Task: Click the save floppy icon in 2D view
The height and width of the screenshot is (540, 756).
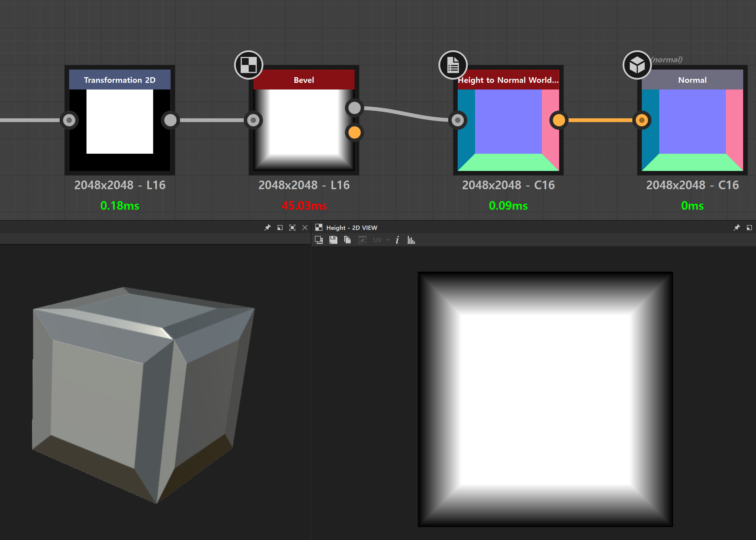Action: pos(333,240)
